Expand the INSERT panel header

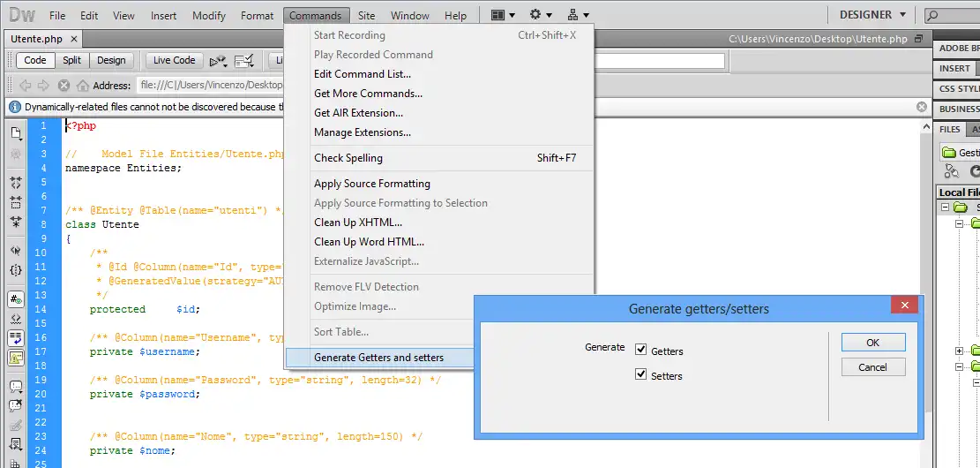[x=956, y=68]
